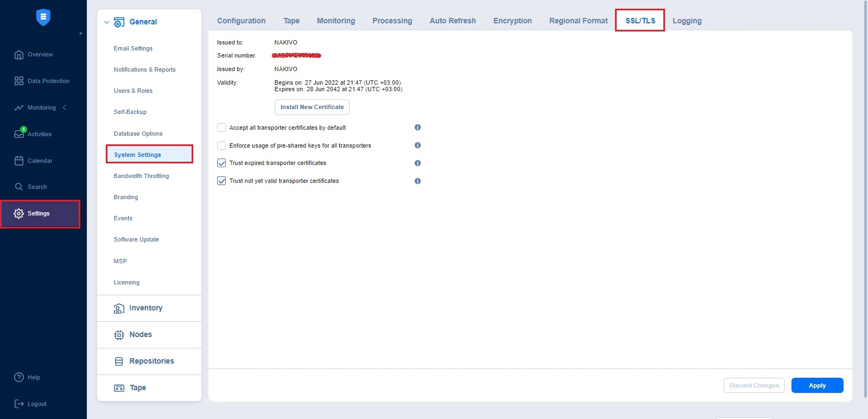Show info for Trust expired transporter certificates
The width and height of the screenshot is (868, 419).
(417, 163)
